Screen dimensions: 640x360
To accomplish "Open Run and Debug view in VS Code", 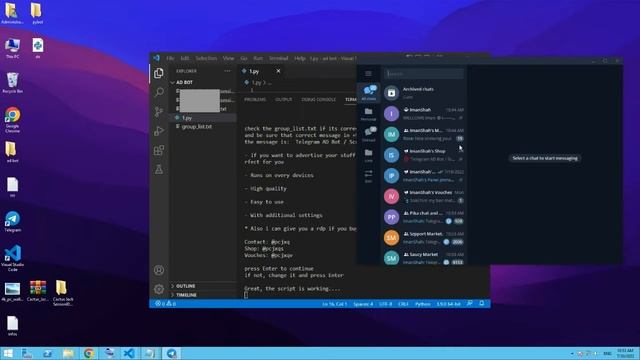I will click(159, 131).
